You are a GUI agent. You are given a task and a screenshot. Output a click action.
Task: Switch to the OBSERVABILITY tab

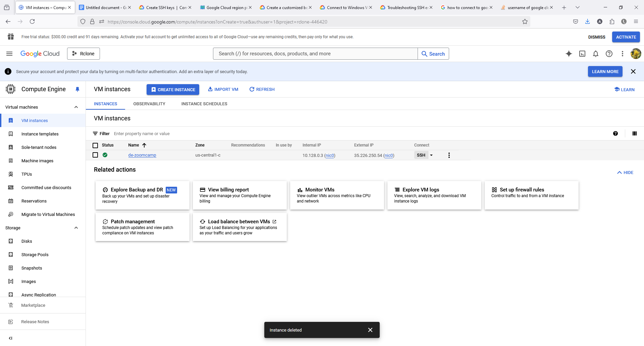click(149, 104)
